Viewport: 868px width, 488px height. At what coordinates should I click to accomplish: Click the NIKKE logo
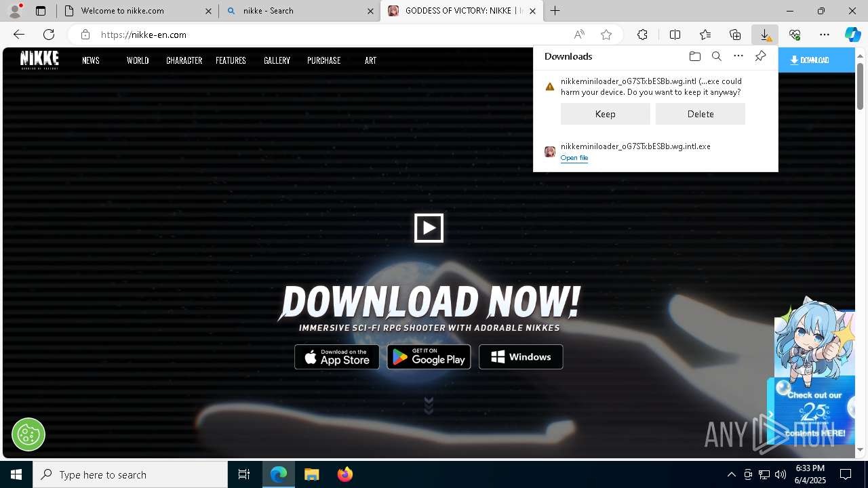pyautogui.click(x=39, y=60)
